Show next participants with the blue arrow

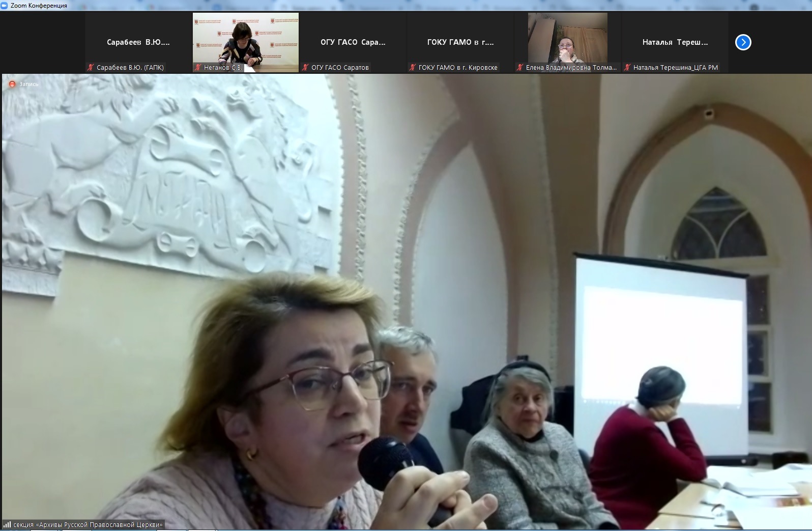point(743,42)
